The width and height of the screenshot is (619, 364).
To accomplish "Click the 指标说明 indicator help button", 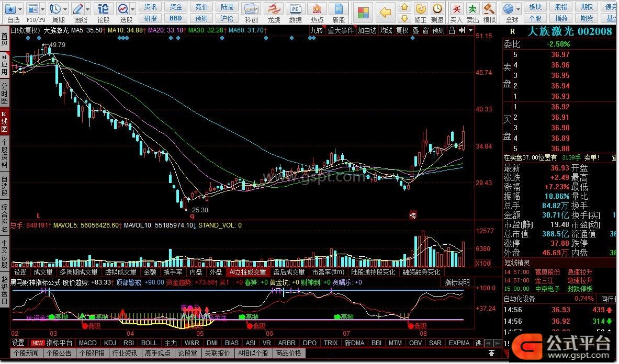I will pyautogui.click(x=457, y=282).
